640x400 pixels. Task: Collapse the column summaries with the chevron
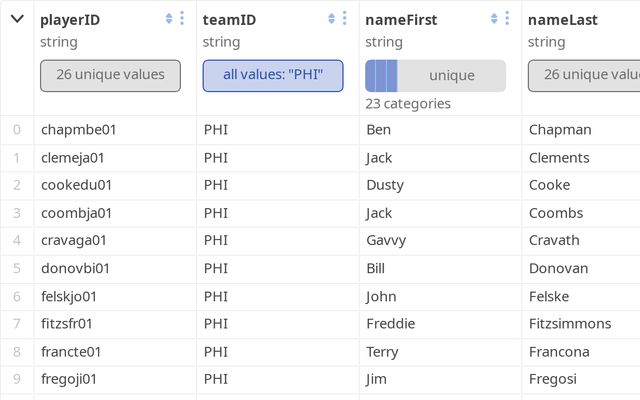click(17, 19)
